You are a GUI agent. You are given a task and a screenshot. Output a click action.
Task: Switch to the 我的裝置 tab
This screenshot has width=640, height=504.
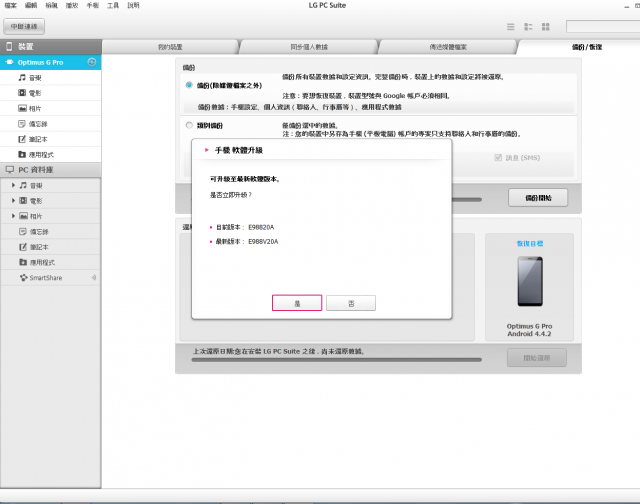coord(170,47)
